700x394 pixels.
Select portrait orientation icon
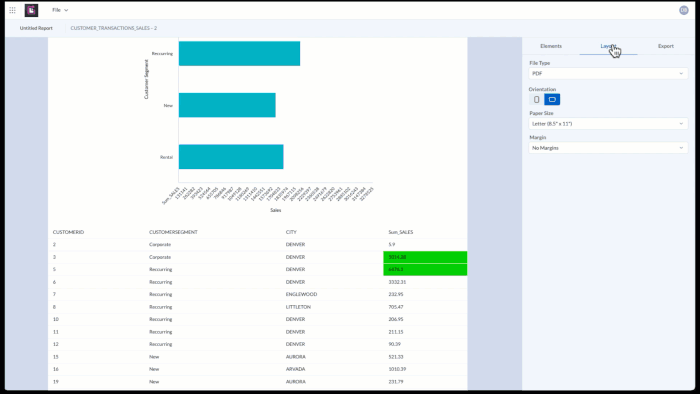536,100
